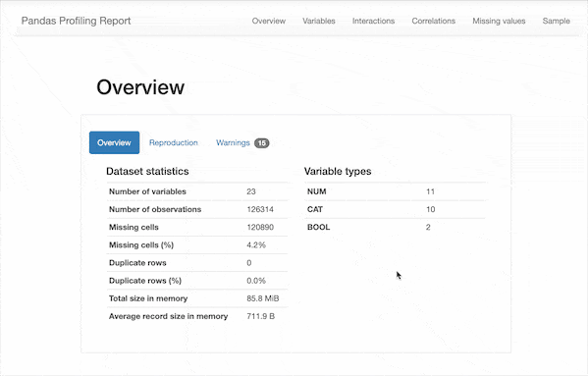Select the Number of variables row

point(197,191)
